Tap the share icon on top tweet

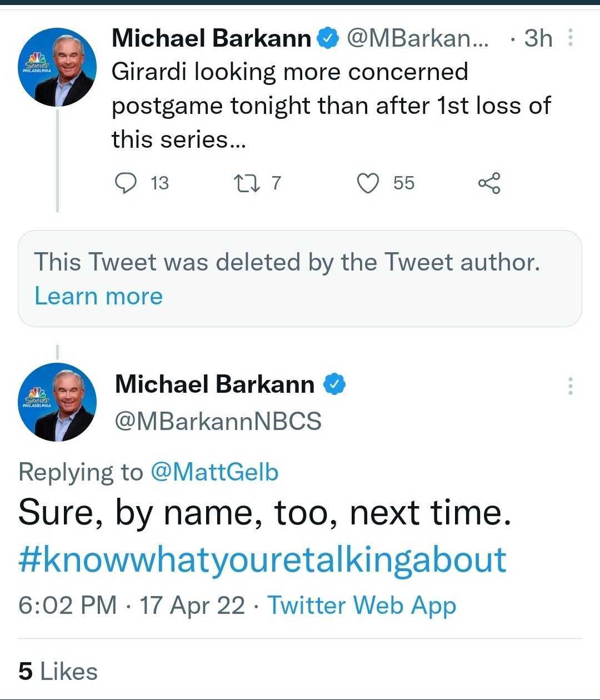(x=489, y=183)
